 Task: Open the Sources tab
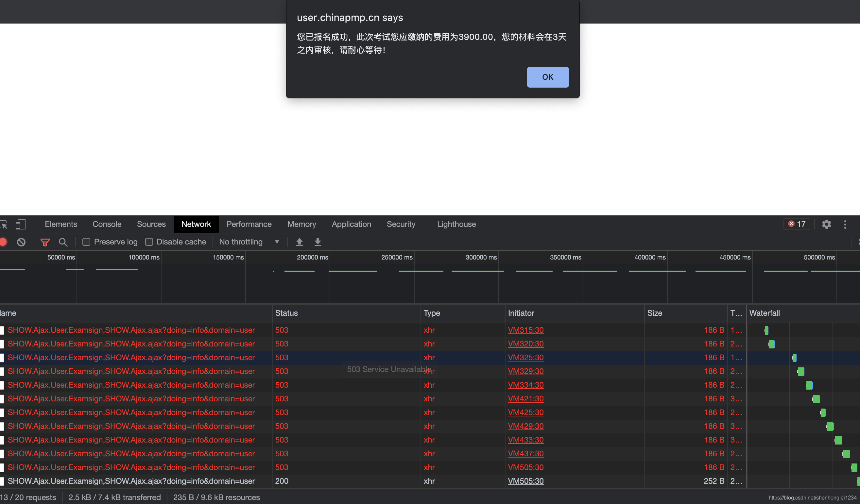(151, 224)
